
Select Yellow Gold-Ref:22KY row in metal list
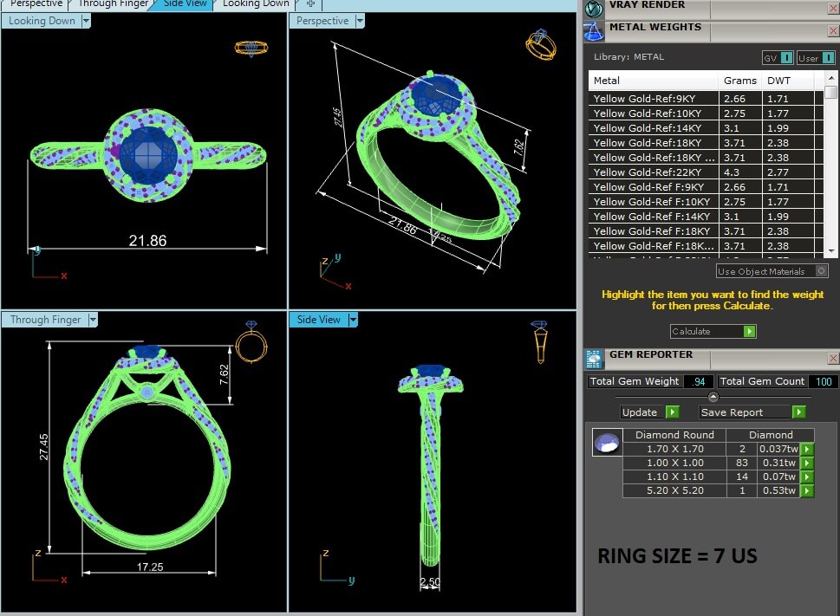tap(654, 172)
